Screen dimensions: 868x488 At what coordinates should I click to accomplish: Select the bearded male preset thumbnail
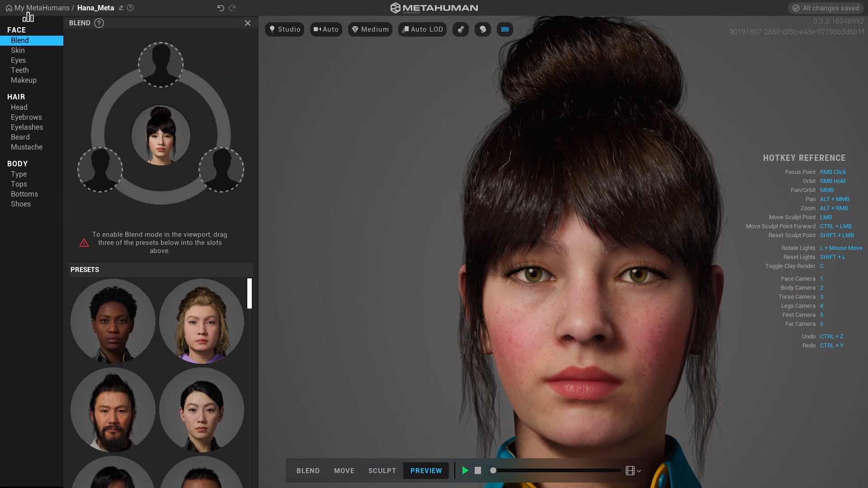pyautogui.click(x=113, y=410)
